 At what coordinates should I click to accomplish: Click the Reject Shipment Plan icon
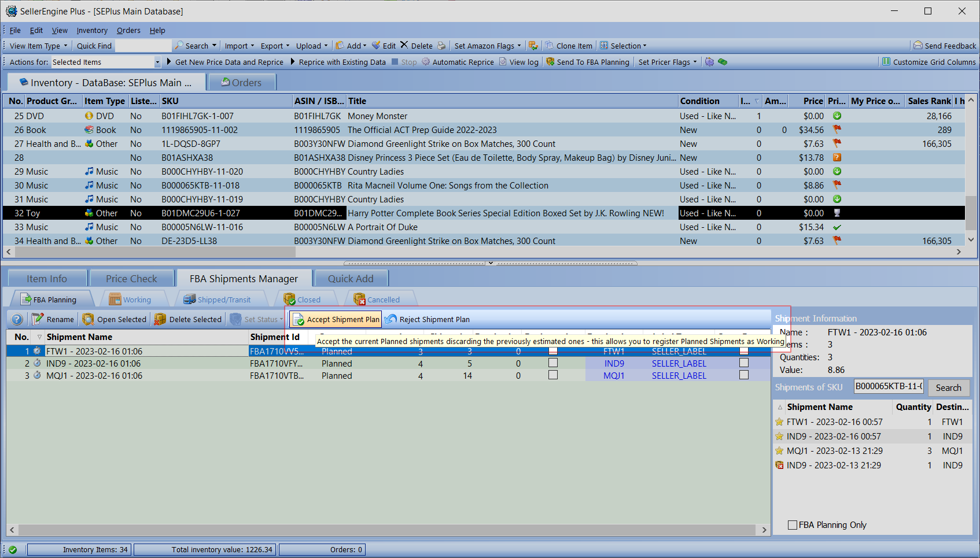(x=391, y=319)
